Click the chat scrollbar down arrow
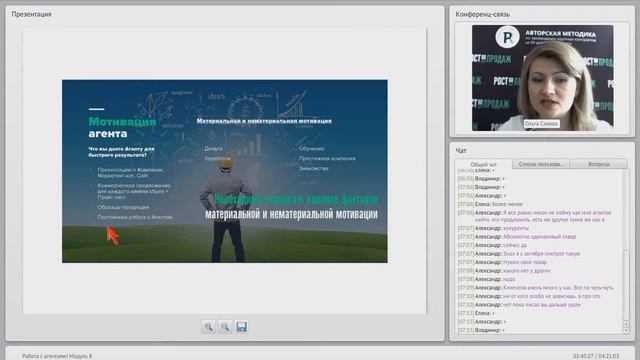This screenshot has height=360, width=640. (626, 330)
